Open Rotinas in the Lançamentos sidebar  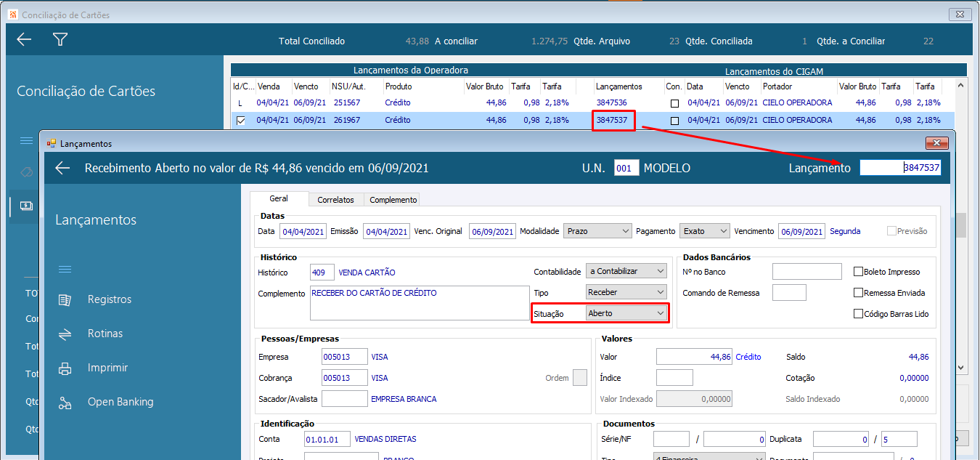[105, 334]
